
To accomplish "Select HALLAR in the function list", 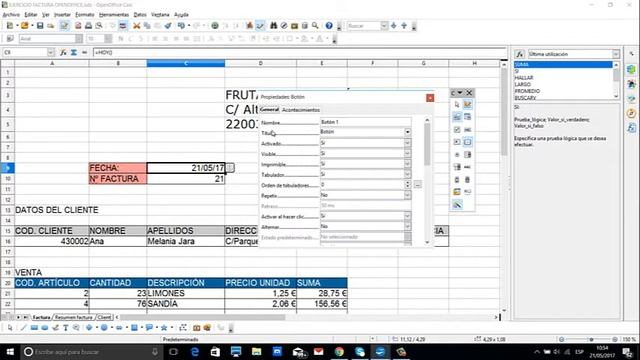I will [524, 78].
